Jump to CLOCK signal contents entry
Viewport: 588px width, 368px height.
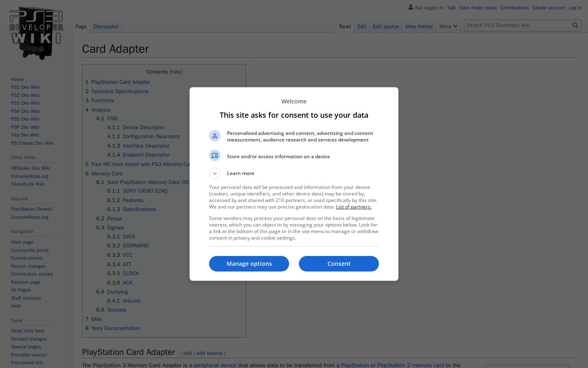(131, 274)
